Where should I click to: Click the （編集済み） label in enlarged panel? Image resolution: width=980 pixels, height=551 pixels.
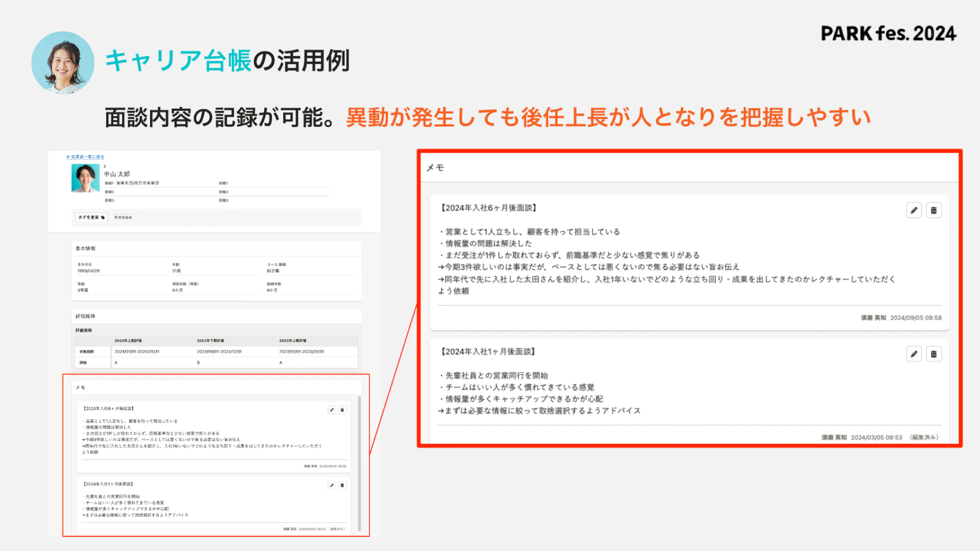[924, 438]
